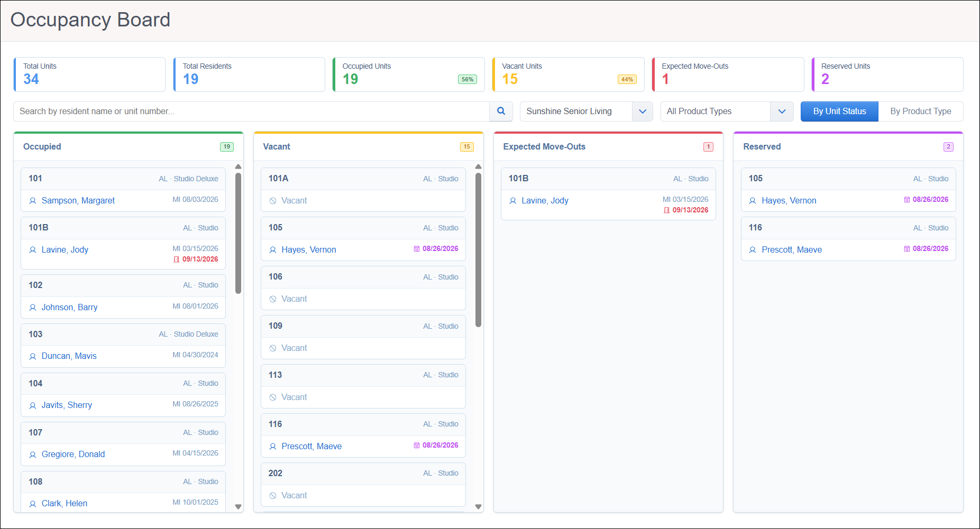Click the calendar icon for Hayes, Vernon in Reserved
Viewport: 980px width, 529px height.
point(907,200)
